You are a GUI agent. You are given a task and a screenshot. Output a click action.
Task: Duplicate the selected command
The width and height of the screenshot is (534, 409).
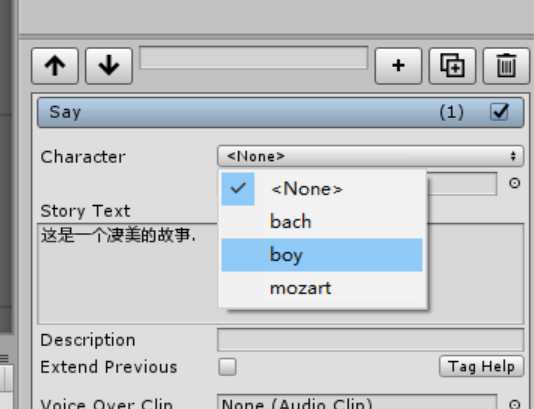coord(452,66)
